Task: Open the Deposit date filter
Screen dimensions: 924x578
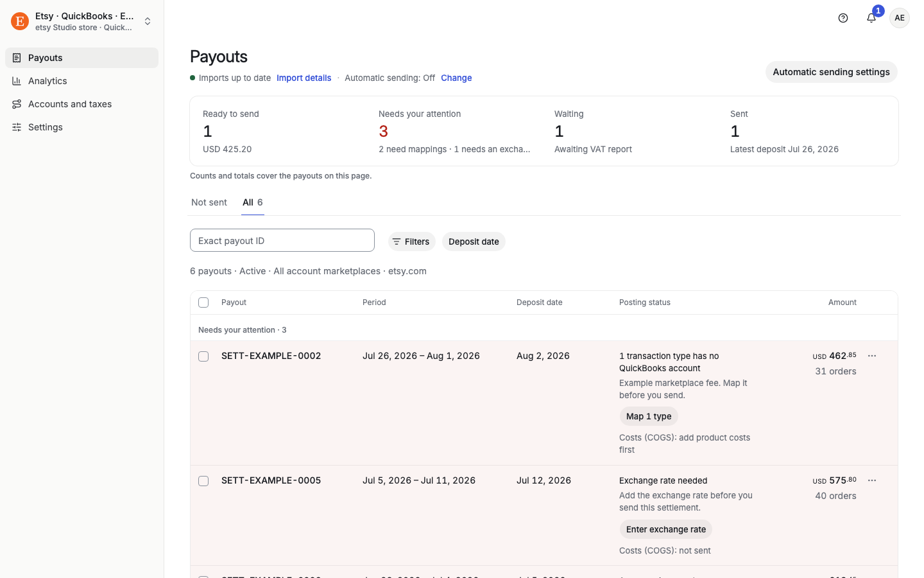Action: [x=474, y=241]
